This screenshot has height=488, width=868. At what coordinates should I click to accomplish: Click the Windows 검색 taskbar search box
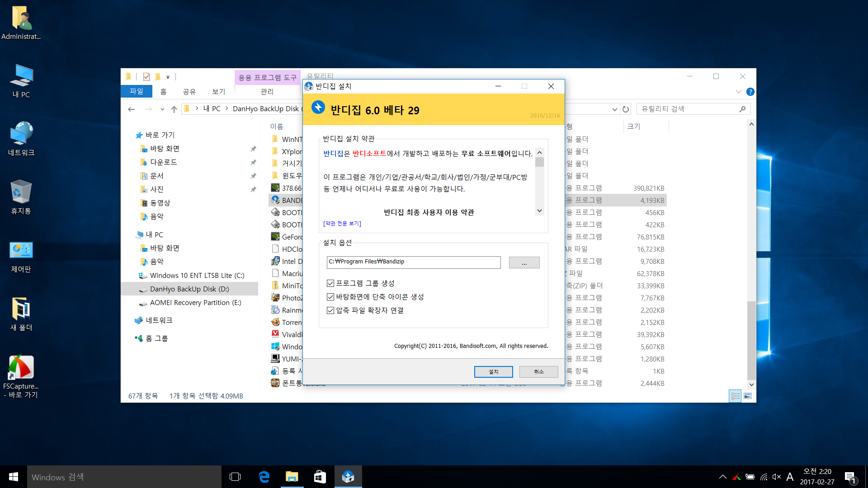(124, 477)
